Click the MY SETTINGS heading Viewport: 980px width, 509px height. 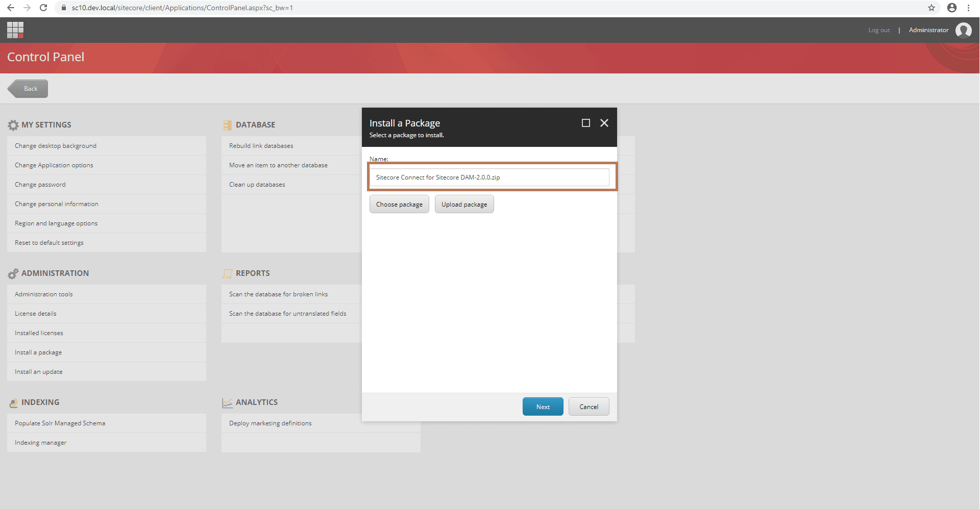pos(46,125)
